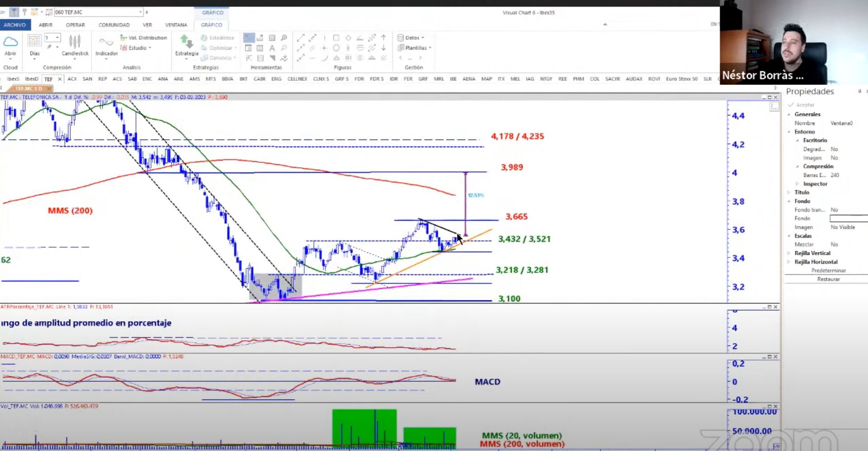Switch to the SAN chart tab
Screen dimensions: 868x451
point(88,79)
